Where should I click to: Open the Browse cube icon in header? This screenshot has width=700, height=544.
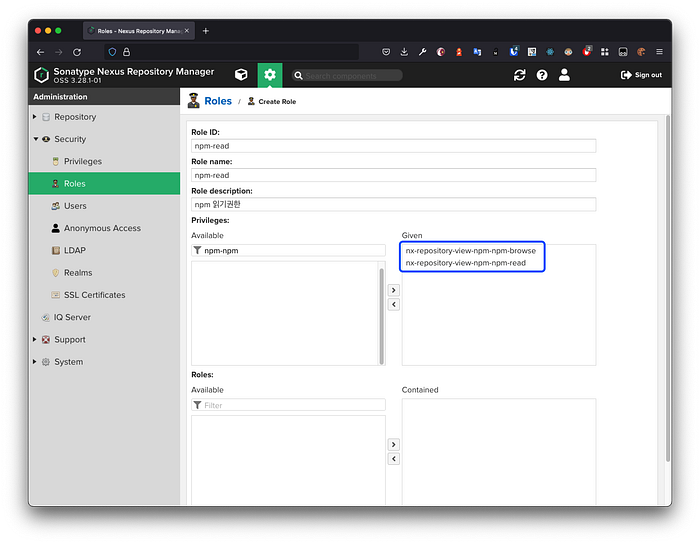(x=241, y=75)
